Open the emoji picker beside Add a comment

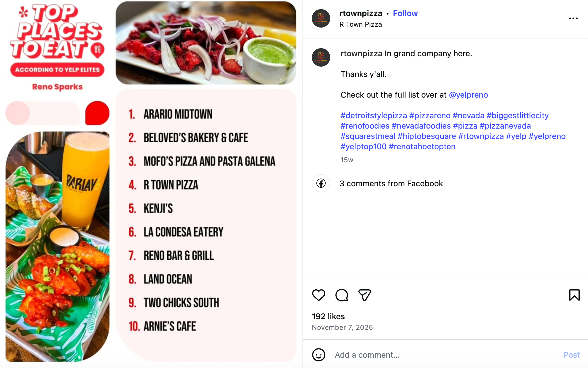click(x=318, y=355)
